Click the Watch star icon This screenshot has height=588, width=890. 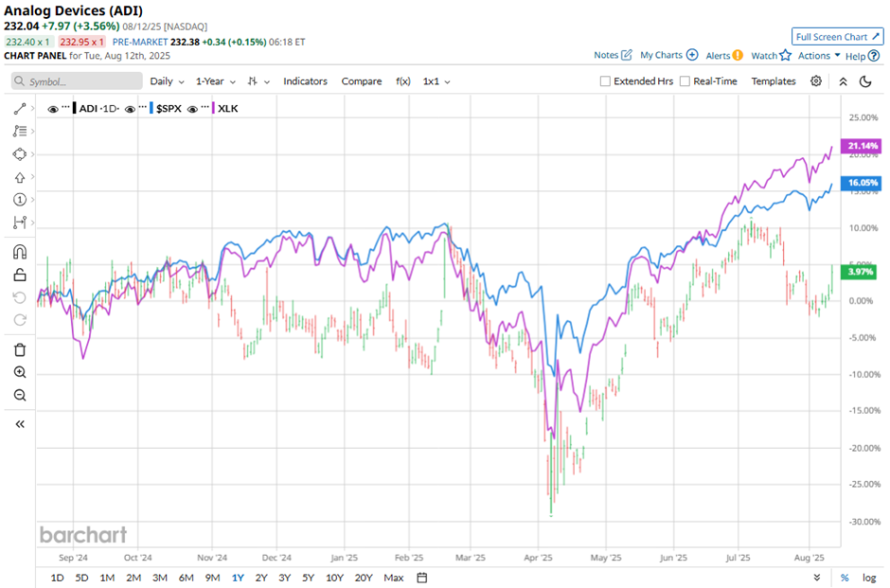point(785,55)
